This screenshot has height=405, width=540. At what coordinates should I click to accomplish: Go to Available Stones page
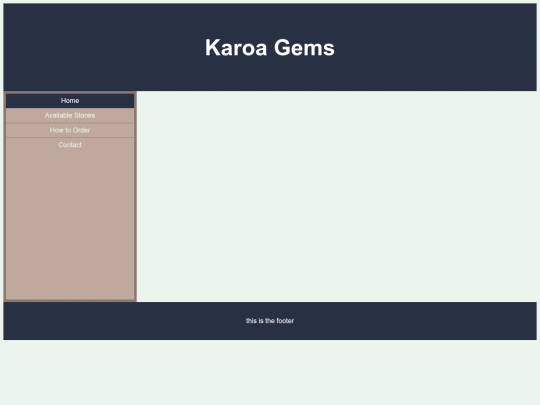click(x=70, y=115)
